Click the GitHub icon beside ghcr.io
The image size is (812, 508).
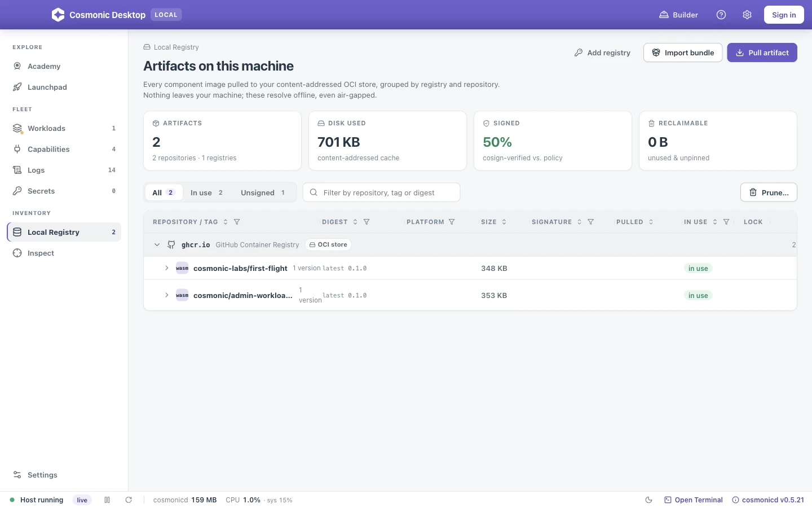tap(171, 244)
